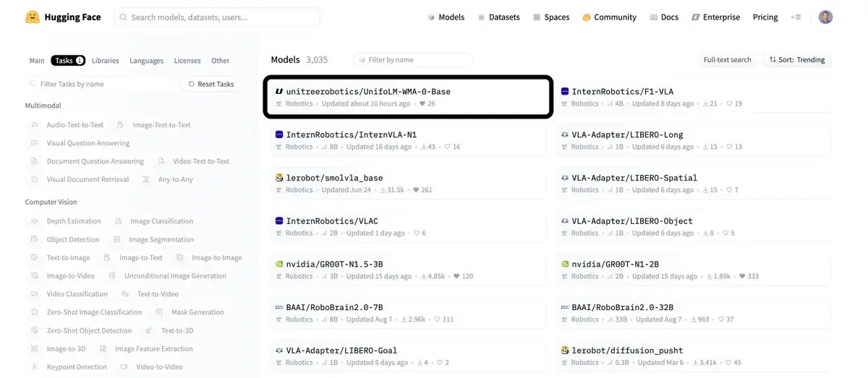Open InternRobotics/InternVLA-N1 model card
This screenshot has height=378, width=868.
coord(408,140)
